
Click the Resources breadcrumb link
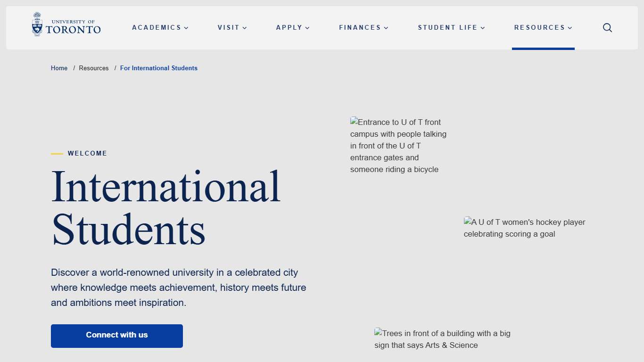click(x=94, y=68)
